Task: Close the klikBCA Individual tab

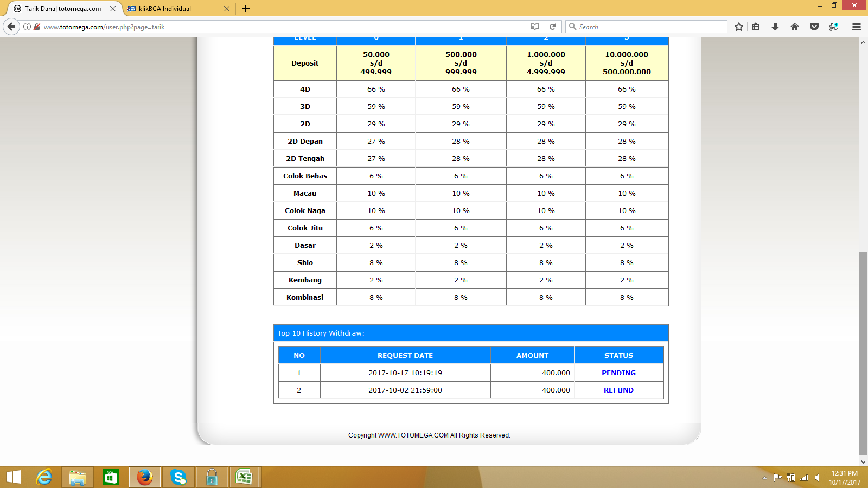Action: pyautogui.click(x=227, y=9)
